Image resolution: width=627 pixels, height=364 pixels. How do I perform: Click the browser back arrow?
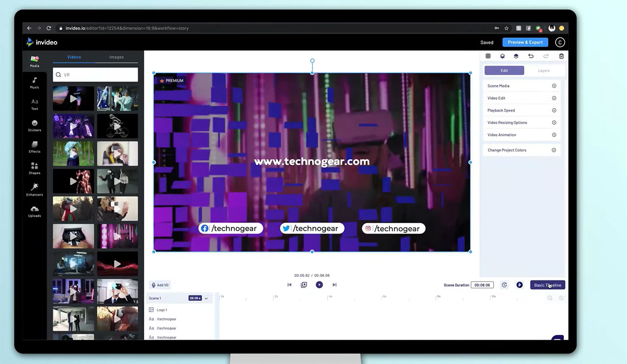pos(29,28)
